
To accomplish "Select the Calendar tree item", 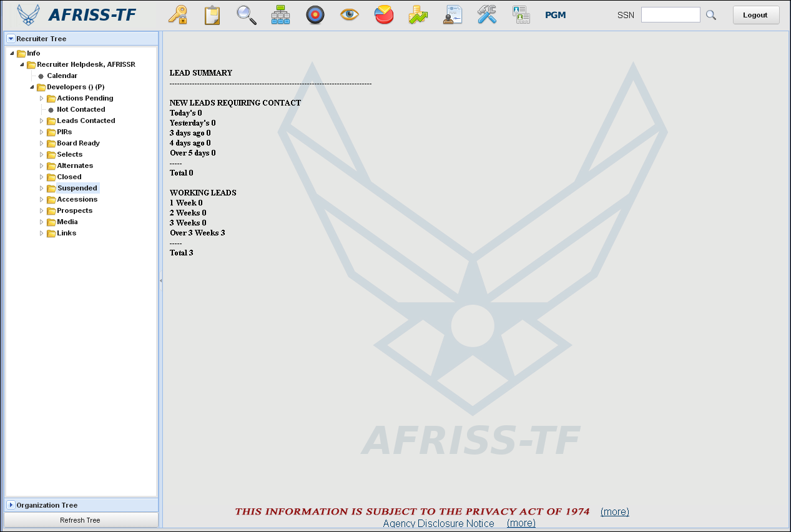I will tap(62, 76).
